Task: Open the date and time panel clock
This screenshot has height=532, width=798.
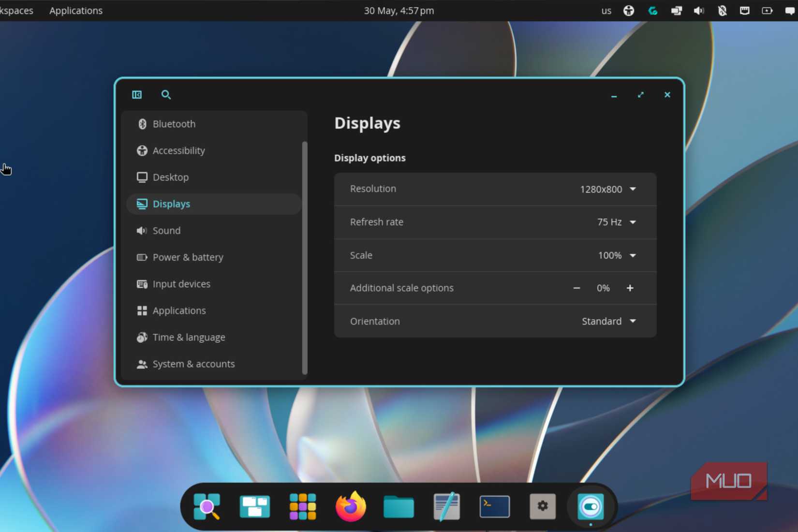Action: click(399, 11)
